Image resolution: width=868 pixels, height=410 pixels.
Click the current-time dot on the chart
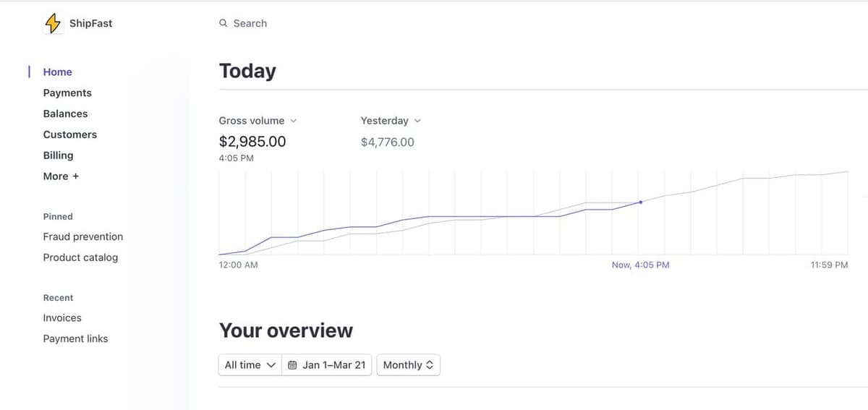tap(640, 202)
